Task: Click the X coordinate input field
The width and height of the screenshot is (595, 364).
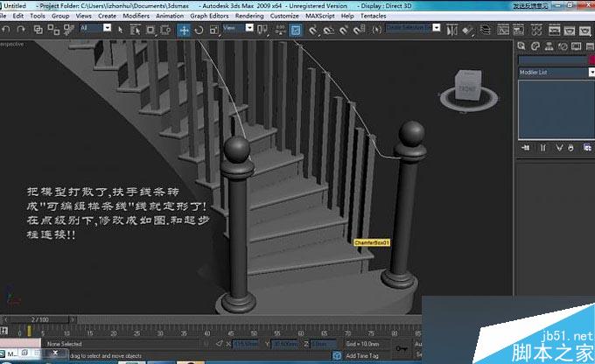Action: (x=245, y=344)
